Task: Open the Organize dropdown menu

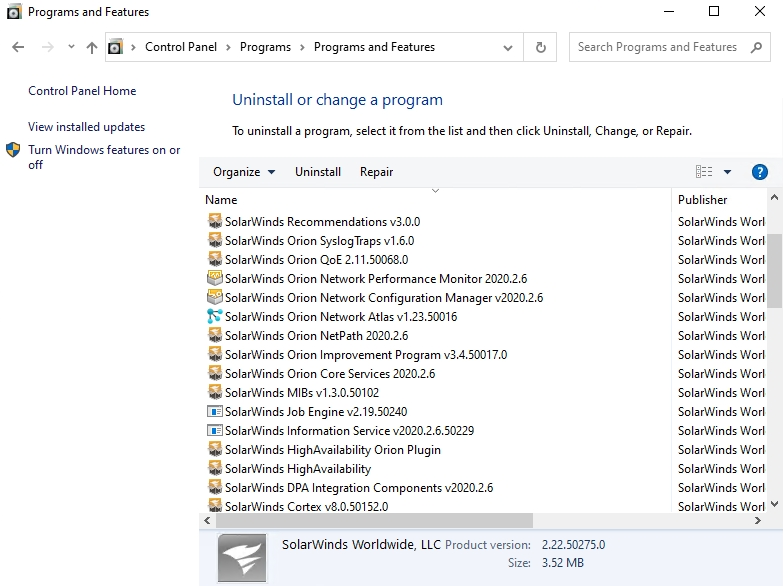Action: [244, 172]
